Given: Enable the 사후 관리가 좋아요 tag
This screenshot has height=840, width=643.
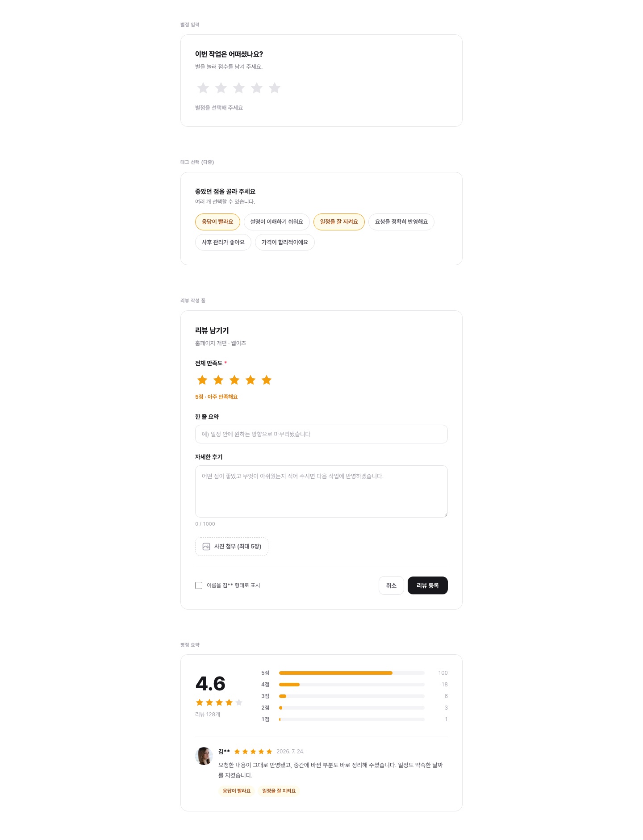Looking at the screenshot, I should (x=223, y=242).
